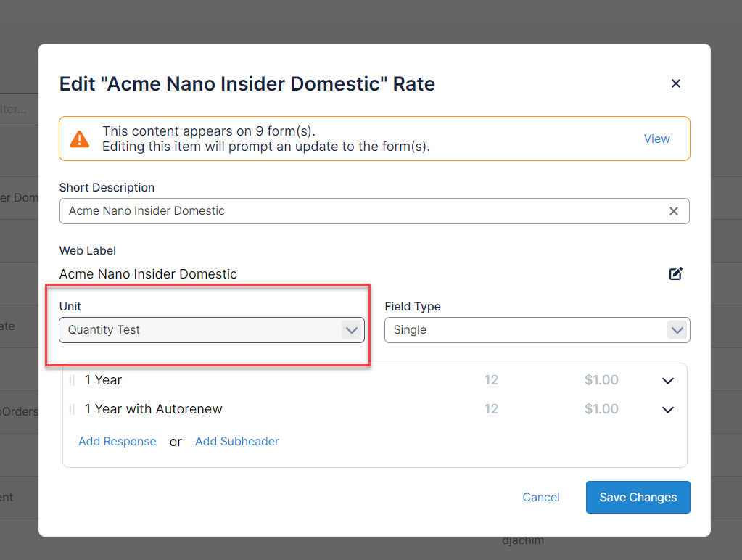The image size is (742, 560).
Task: Cancel editing the rate
Action: [541, 497]
